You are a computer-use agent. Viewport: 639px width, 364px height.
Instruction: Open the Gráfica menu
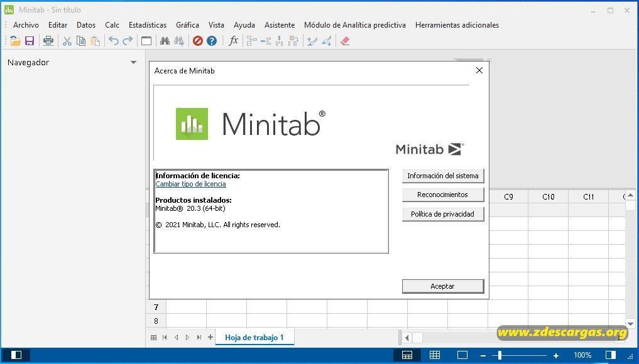click(187, 25)
